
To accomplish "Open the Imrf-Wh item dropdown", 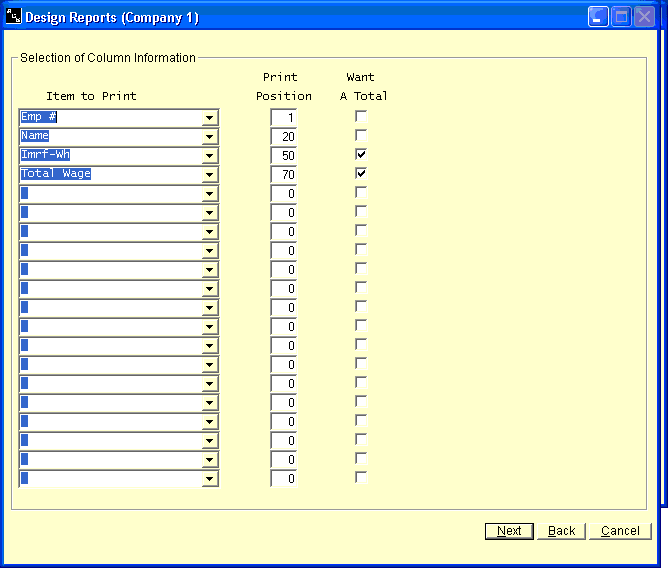I will point(209,155).
